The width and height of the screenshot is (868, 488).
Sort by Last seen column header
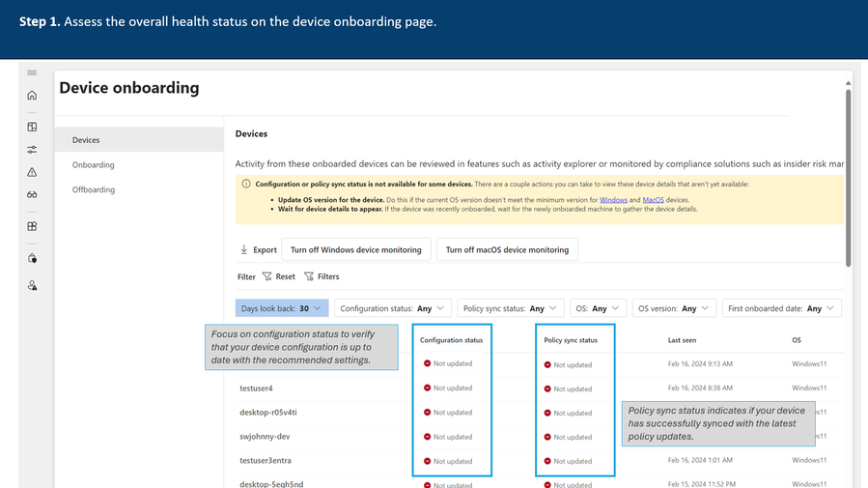682,340
